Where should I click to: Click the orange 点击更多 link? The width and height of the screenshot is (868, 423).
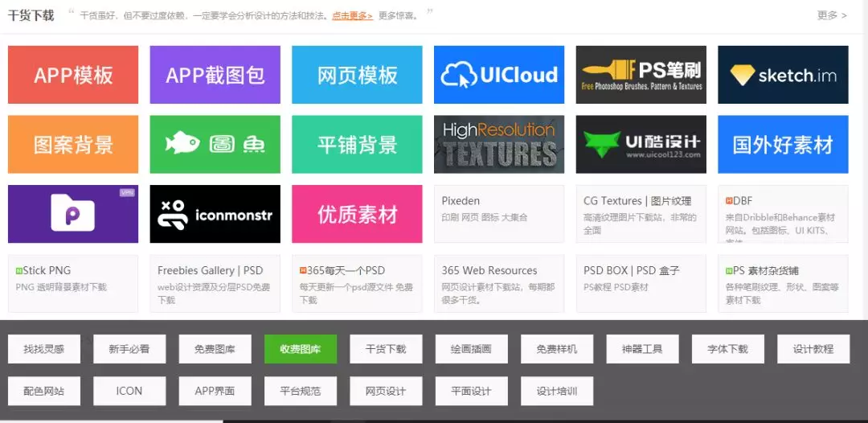(352, 15)
